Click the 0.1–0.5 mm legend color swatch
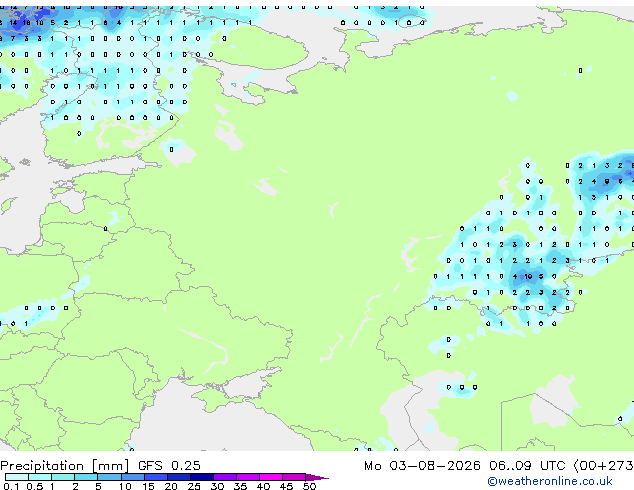The width and height of the screenshot is (634, 490). point(17,477)
